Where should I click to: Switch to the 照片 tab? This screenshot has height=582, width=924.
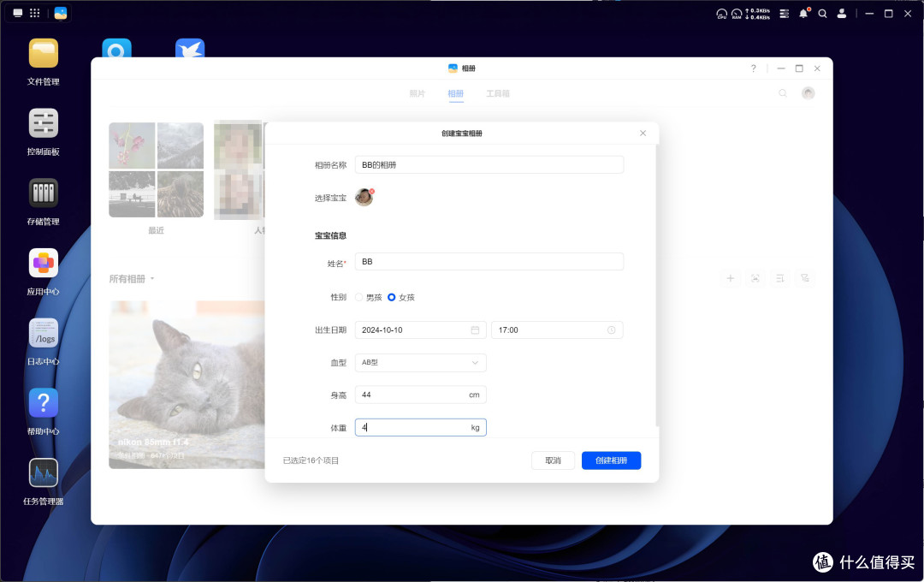(x=418, y=94)
